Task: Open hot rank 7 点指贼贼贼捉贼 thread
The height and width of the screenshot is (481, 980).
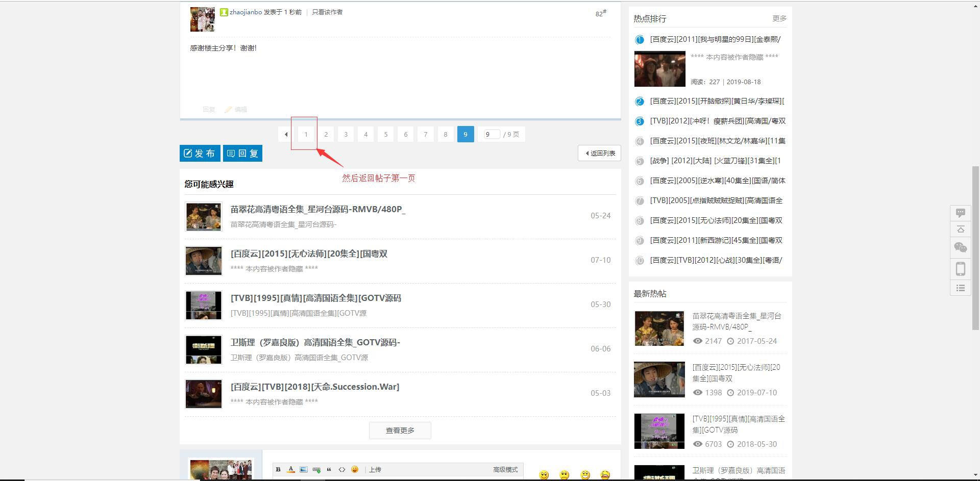Action: coord(716,200)
